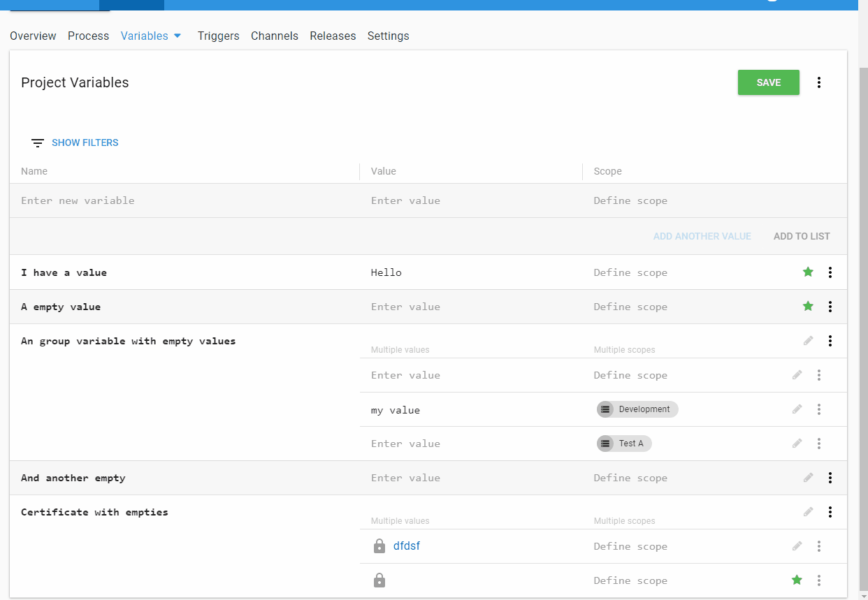Screen dimensions: 868x600
Task: Click the green star in 'I have a value' row
Action: tap(808, 272)
